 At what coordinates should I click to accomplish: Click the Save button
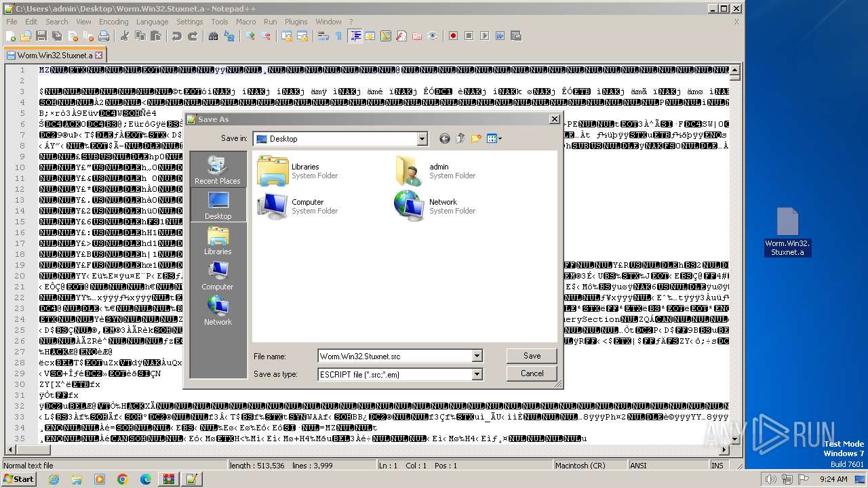(x=532, y=356)
